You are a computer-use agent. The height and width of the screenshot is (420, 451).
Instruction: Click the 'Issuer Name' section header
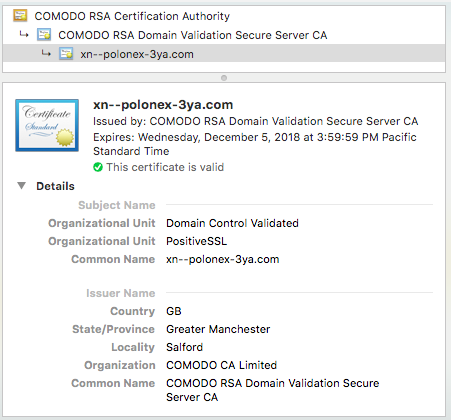coord(121,293)
